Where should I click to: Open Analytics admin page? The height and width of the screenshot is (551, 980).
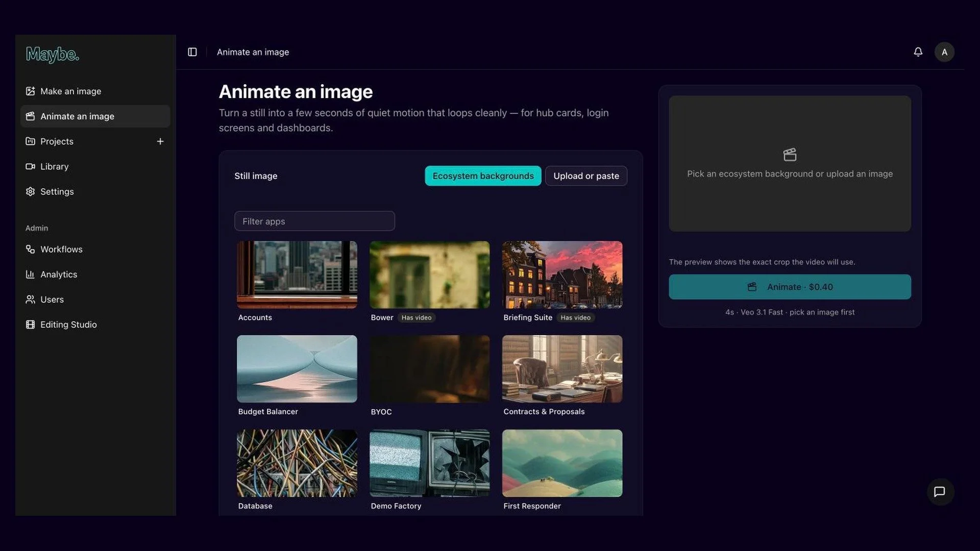pyautogui.click(x=95, y=274)
